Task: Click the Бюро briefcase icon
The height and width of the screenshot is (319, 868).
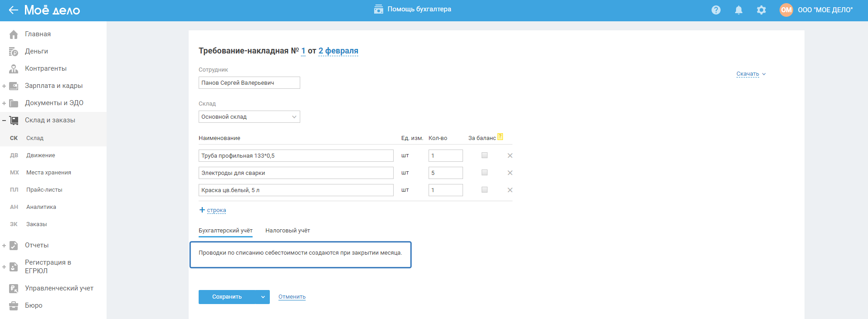Action: coord(14,305)
